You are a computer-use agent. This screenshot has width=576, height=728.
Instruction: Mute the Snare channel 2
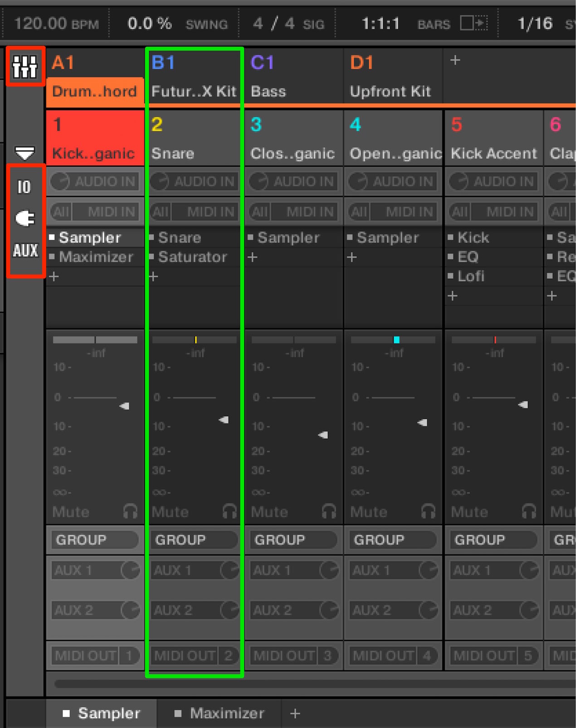tap(170, 512)
